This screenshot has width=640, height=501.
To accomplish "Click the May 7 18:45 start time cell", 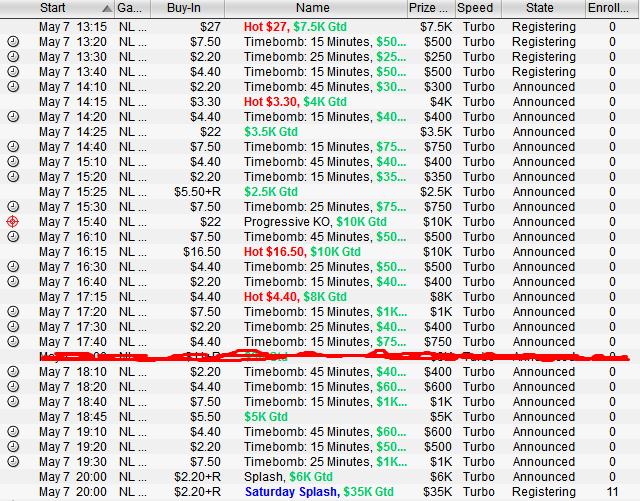I will click(73, 417).
